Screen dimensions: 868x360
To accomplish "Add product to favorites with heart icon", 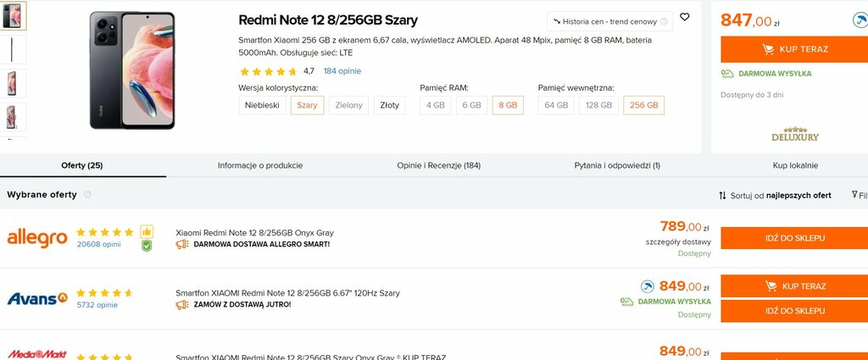I will tap(685, 17).
